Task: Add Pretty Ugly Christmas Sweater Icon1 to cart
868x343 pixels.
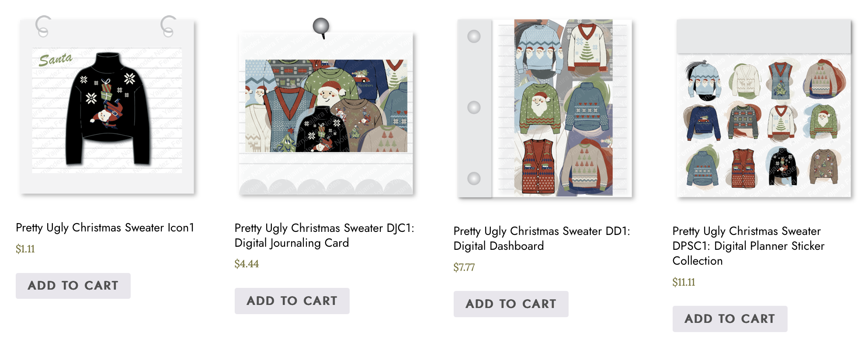Action: coord(73,286)
